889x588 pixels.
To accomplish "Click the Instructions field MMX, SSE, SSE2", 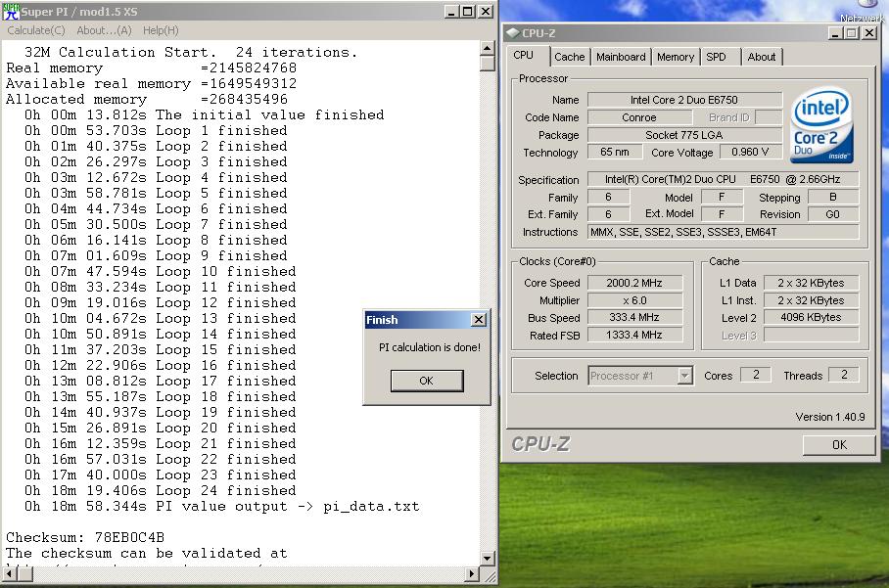I will click(723, 232).
